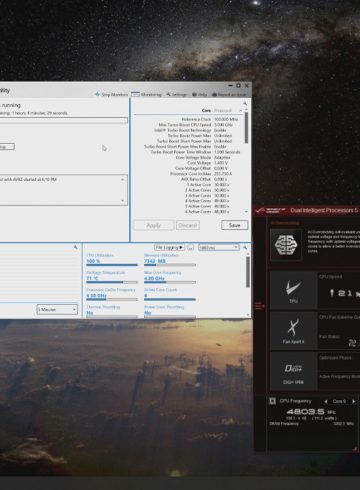This screenshot has height=490, width=360.
Task: Click the Memory Utilization monitor
Action: [x=170, y=259]
